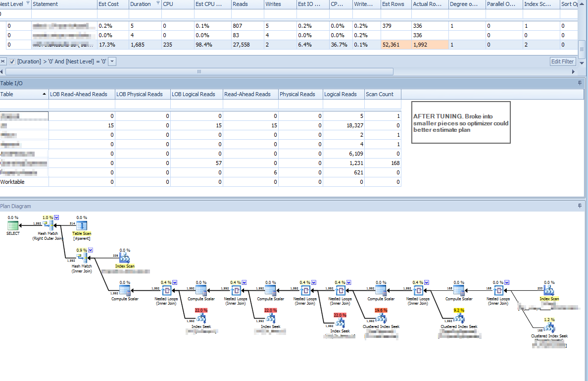Select Nested Loops node joined to 9.2% Clustered Index Seek

(x=418, y=290)
